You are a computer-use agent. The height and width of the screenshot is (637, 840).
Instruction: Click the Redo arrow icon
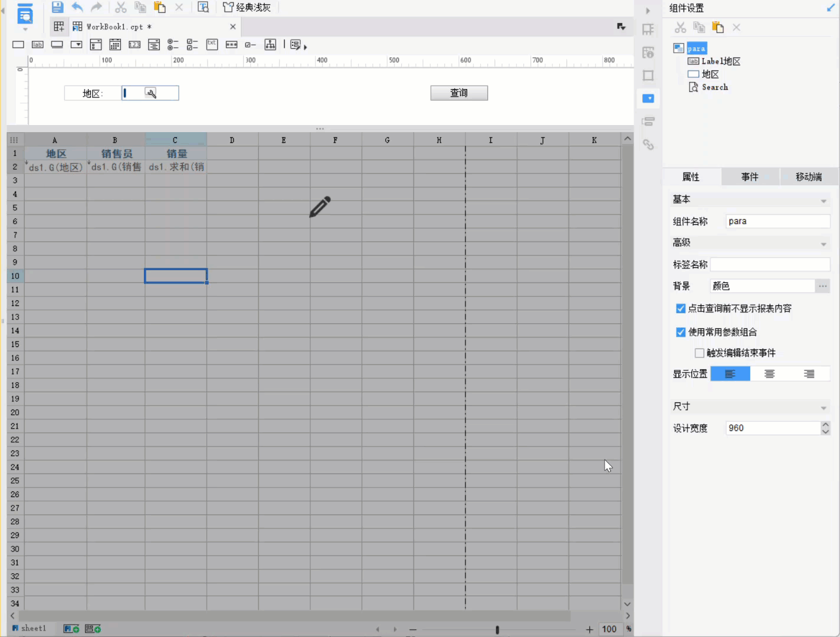97,8
